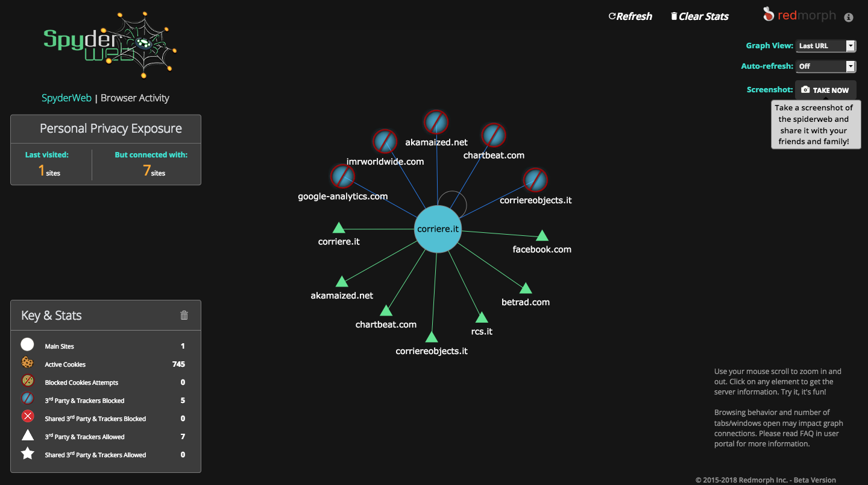Switch to the Browser Activity tab
The width and height of the screenshot is (868, 485).
pyautogui.click(x=135, y=98)
